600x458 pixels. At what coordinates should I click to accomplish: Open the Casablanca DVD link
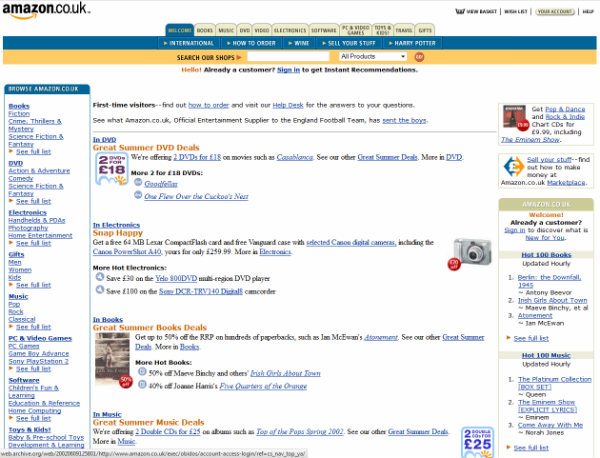(295, 157)
